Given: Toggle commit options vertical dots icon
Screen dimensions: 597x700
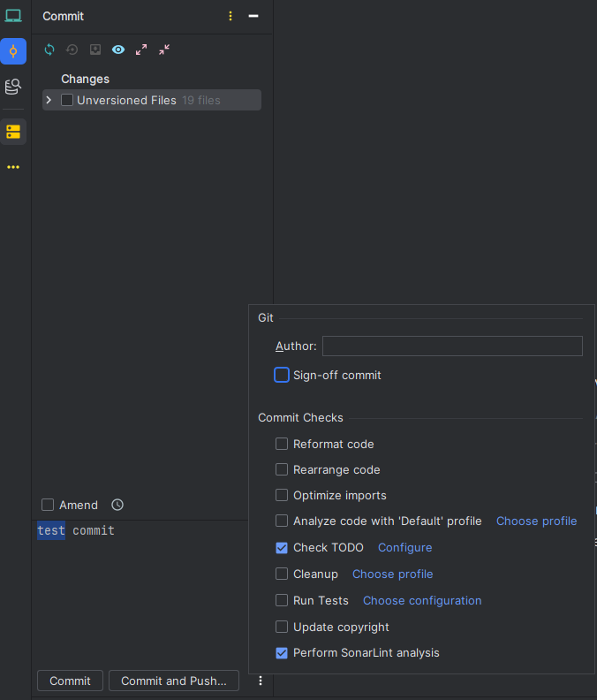Looking at the screenshot, I should (x=261, y=681).
